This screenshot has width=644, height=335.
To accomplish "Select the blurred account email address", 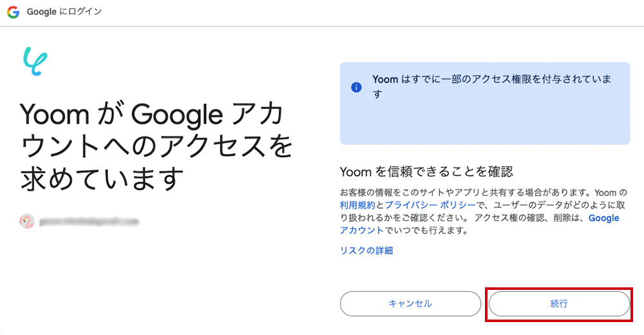I will pos(89,222).
